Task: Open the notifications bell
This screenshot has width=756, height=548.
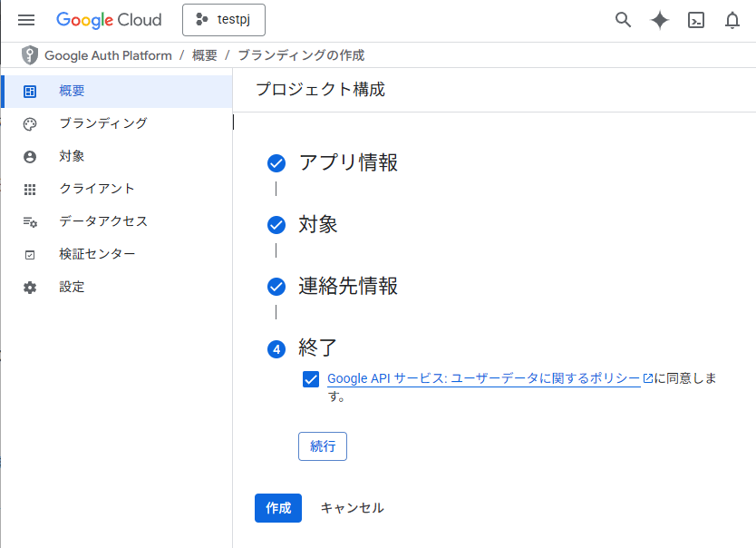Action: 732,20
